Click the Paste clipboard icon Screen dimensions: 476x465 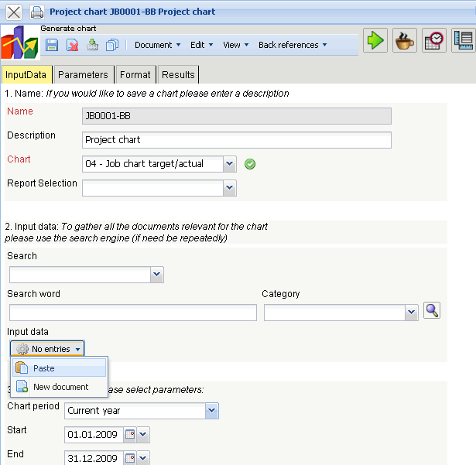tap(22, 368)
